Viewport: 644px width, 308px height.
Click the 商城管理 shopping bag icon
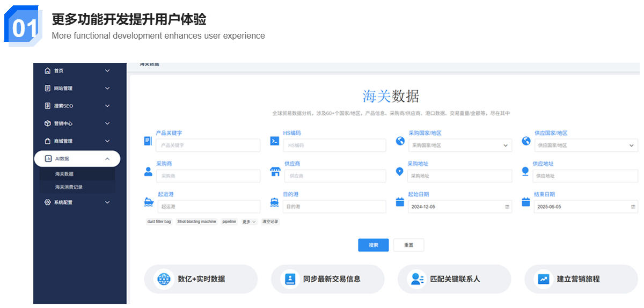tap(48, 141)
